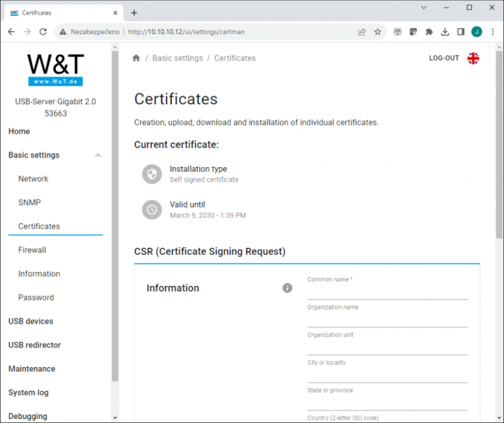Click 'USB-Server Gigabit 2.0 53663' device name
Screen dimensions: 504x423
coord(55,107)
